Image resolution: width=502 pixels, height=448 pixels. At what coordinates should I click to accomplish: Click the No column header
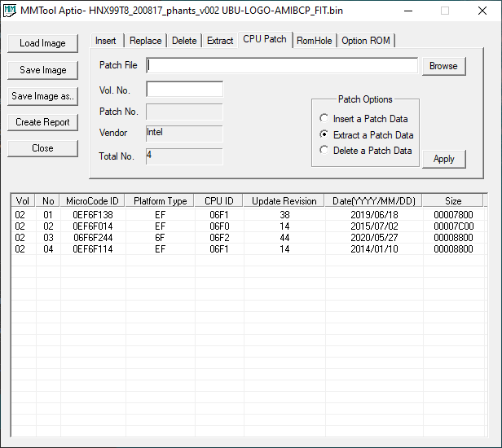tap(48, 201)
